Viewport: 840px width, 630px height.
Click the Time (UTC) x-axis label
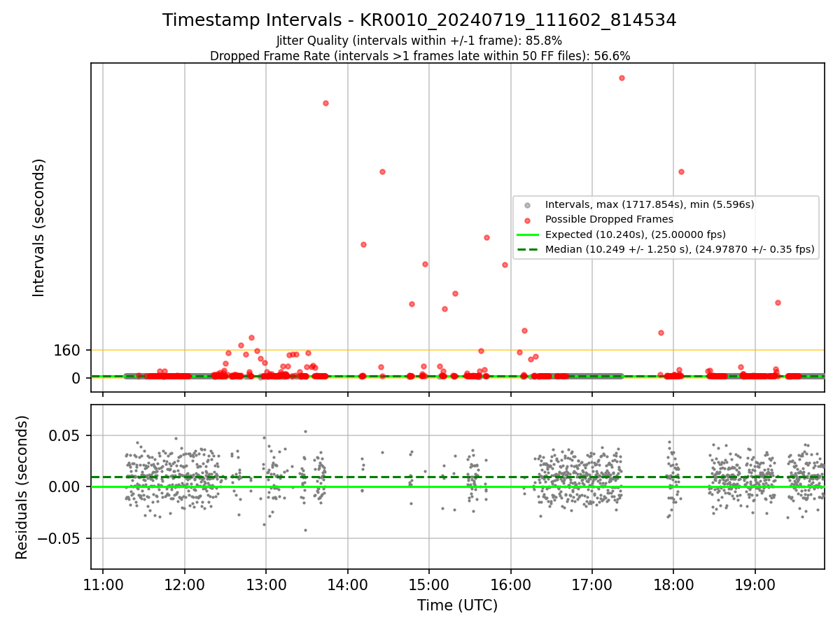(457, 605)
